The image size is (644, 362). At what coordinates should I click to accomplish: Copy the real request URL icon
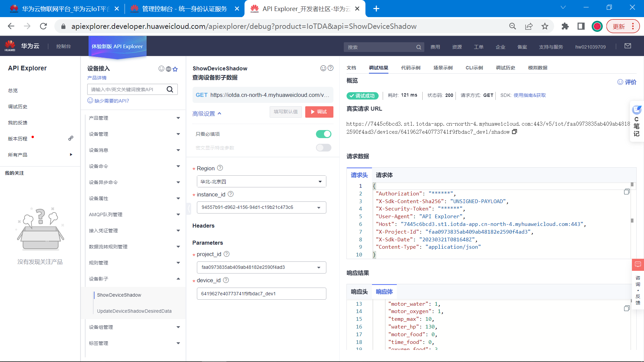(x=515, y=132)
